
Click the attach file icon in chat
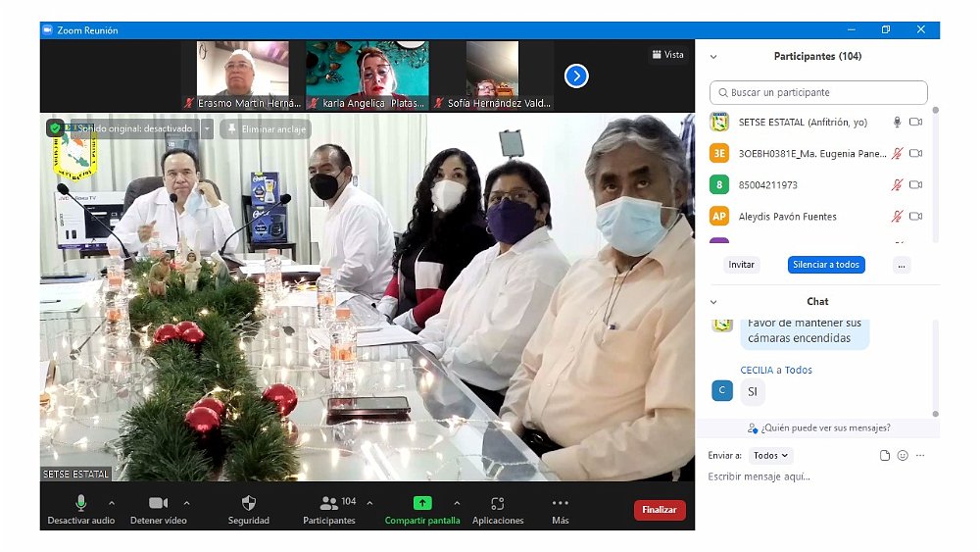coord(885,456)
